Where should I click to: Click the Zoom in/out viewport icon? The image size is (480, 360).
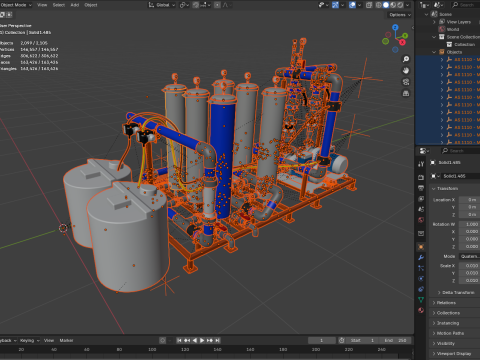[x=406, y=59]
